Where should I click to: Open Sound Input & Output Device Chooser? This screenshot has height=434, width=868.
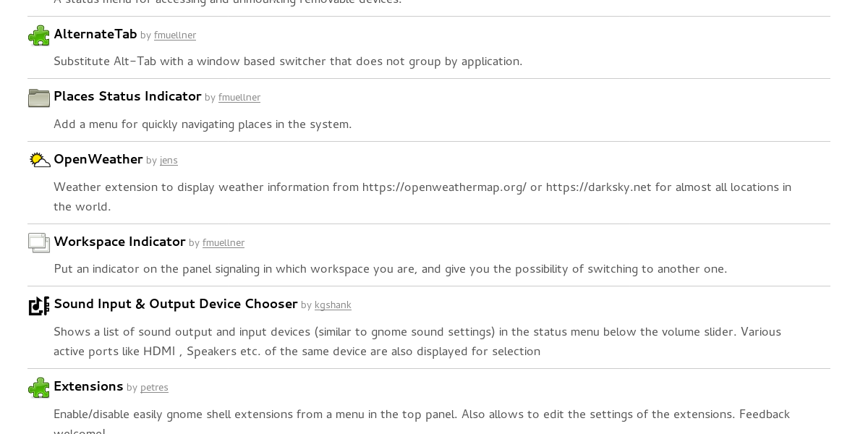(176, 305)
